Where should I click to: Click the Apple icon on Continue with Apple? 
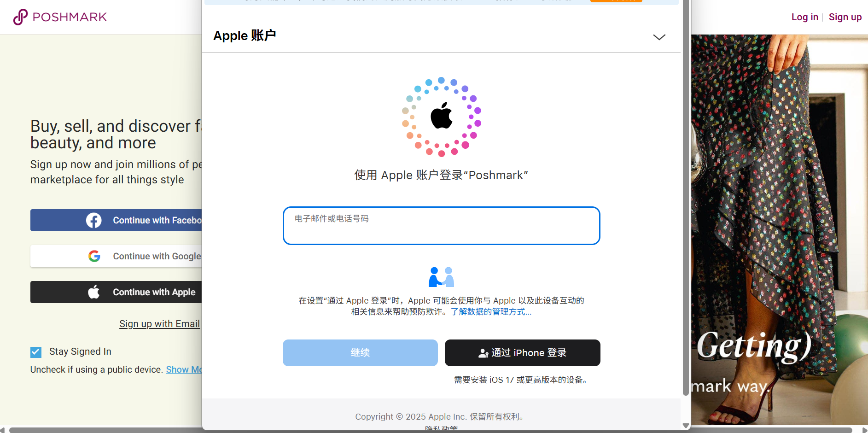tap(93, 292)
